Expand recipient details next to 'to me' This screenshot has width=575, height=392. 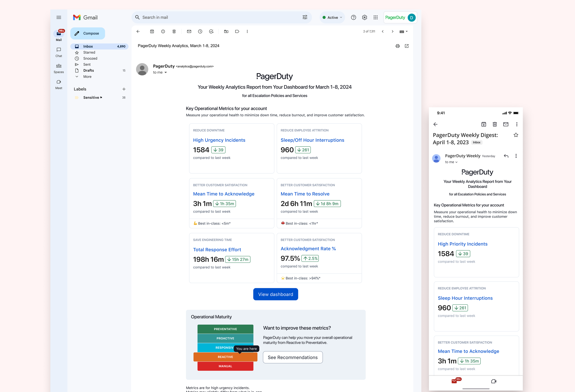pyautogui.click(x=166, y=72)
